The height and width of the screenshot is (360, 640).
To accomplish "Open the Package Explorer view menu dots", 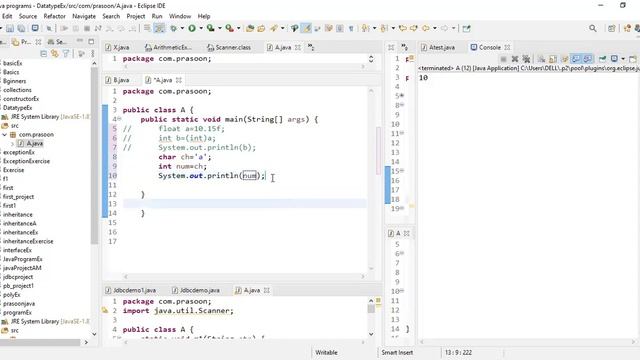I will coord(93,53).
